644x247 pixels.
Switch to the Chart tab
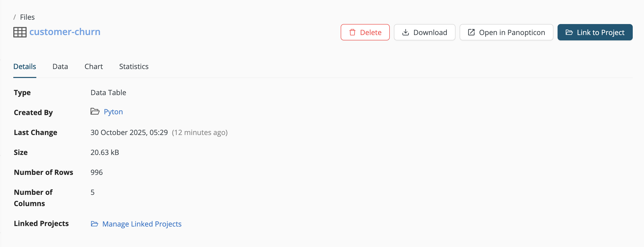pyautogui.click(x=94, y=66)
